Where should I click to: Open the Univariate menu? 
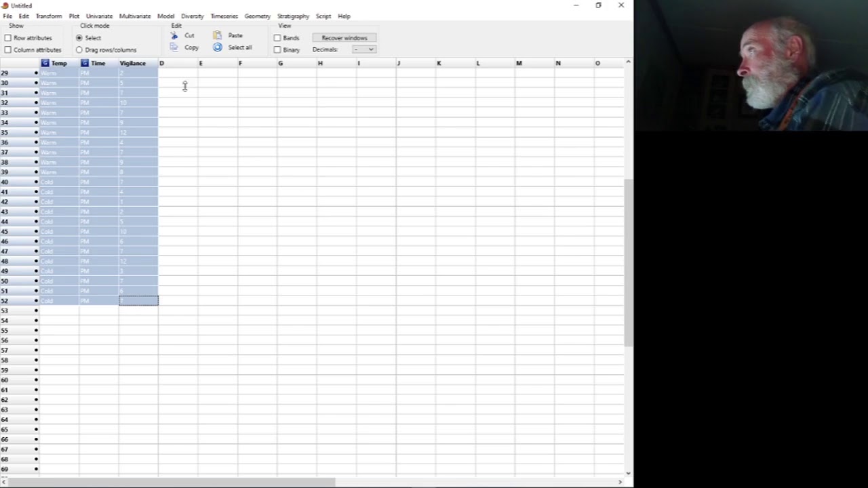99,16
